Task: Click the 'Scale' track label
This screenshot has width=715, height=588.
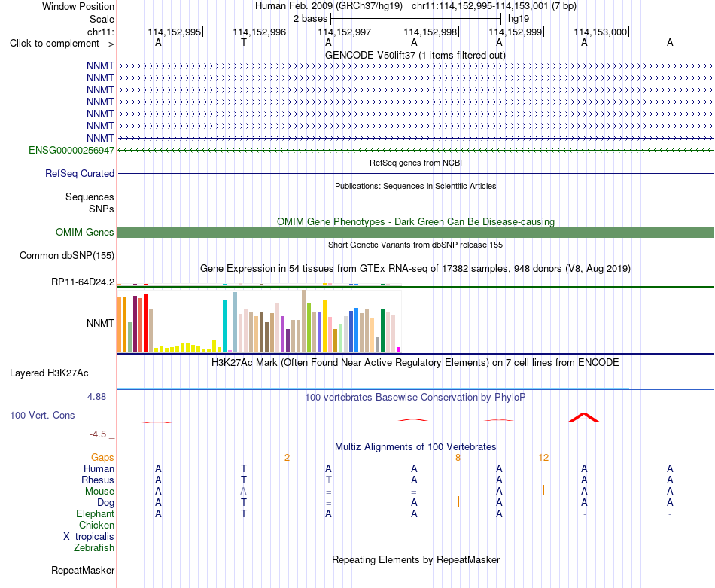Action: (x=102, y=19)
